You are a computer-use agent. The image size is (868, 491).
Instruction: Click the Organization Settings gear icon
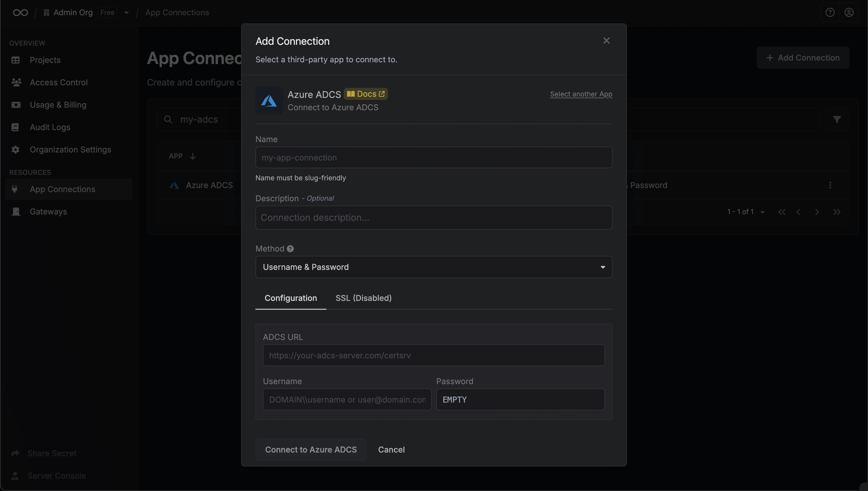click(x=15, y=150)
